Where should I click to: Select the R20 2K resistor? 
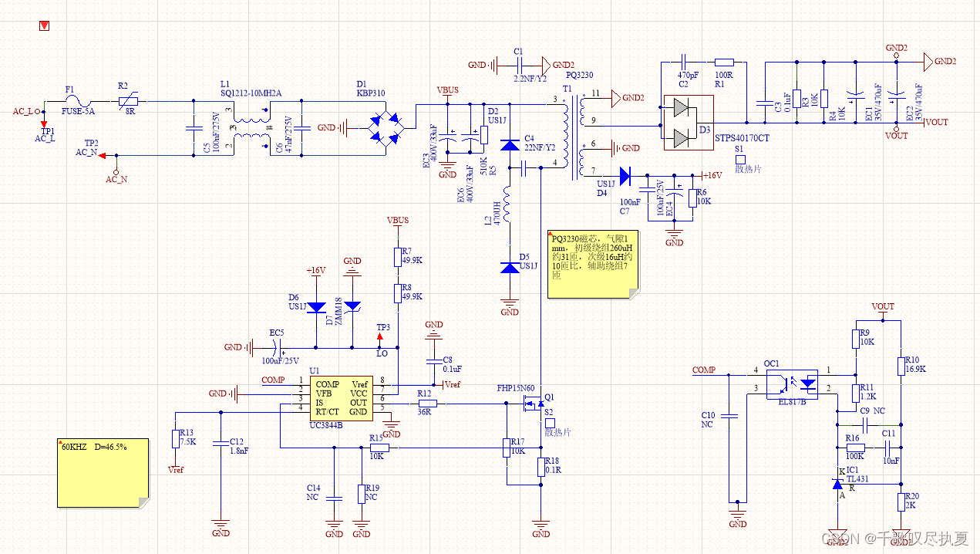click(900, 502)
